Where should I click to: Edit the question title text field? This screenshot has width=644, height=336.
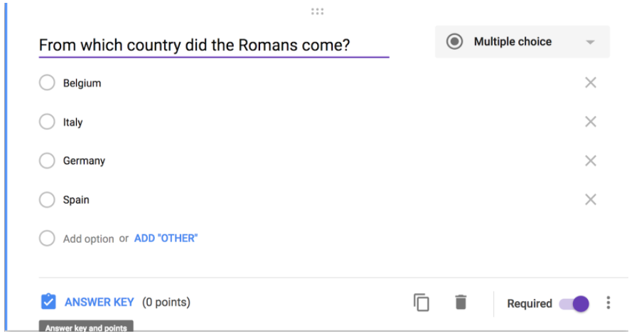coord(214,46)
